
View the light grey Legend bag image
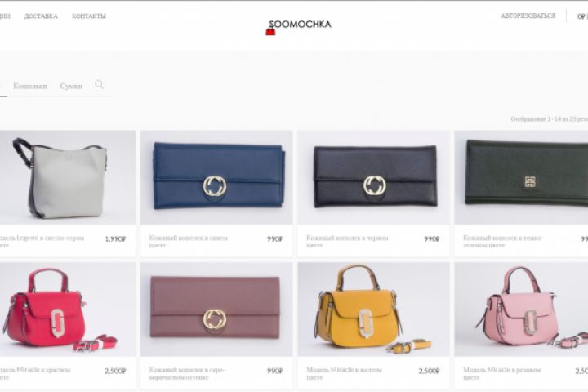[x=68, y=177]
